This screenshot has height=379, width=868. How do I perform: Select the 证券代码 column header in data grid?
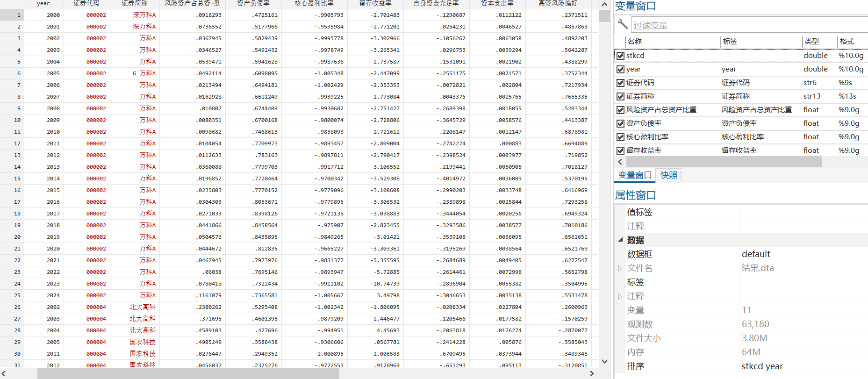(x=86, y=4)
